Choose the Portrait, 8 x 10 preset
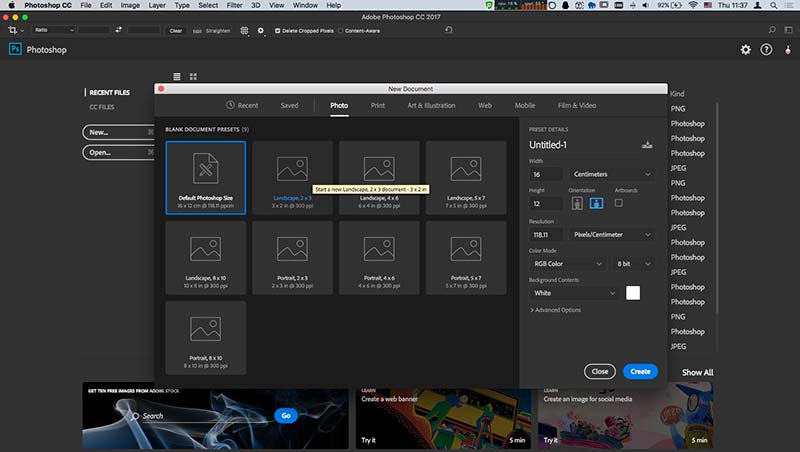Image resolution: width=800 pixels, height=452 pixels. [x=206, y=338]
